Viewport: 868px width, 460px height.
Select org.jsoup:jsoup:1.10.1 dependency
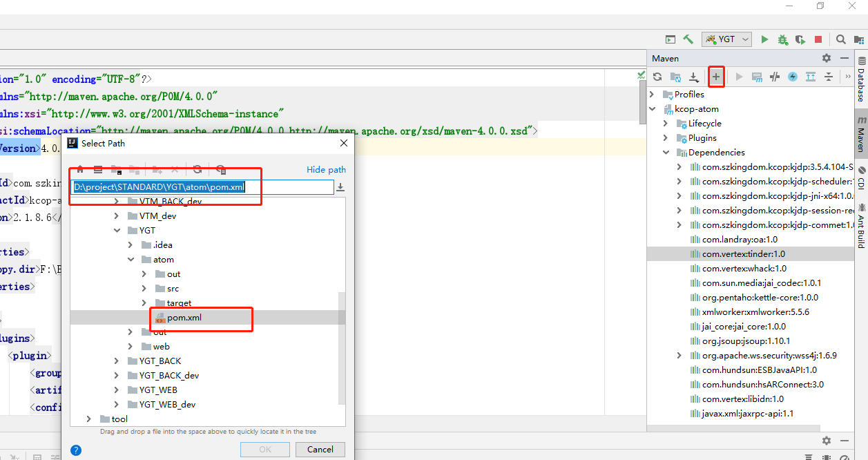[x=746, y=341]
